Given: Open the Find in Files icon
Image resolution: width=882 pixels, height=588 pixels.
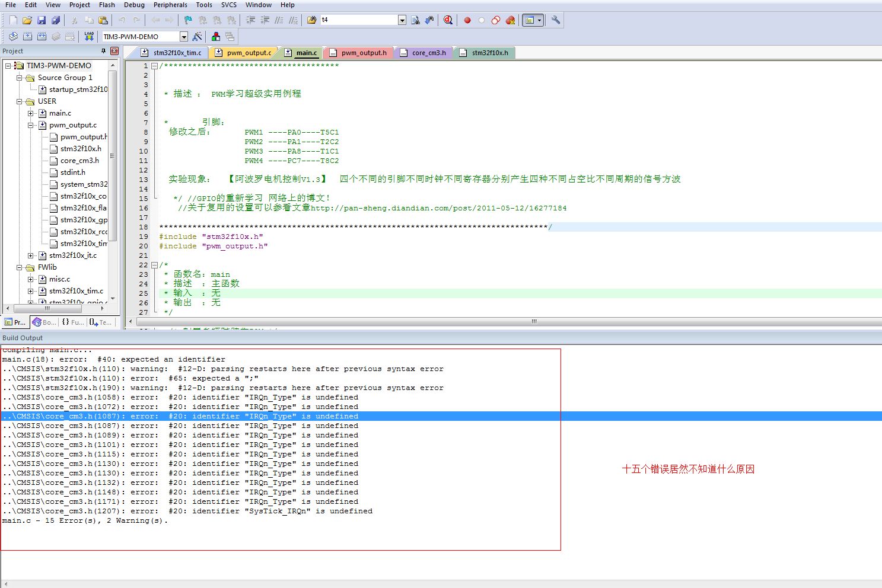Looking at the screenshot, I should 311,20.
